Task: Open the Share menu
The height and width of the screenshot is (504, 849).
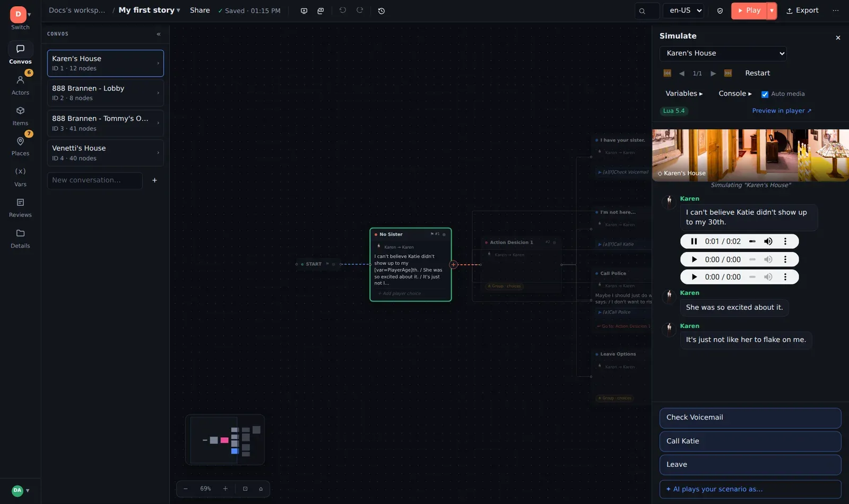Action: point(200,10)
